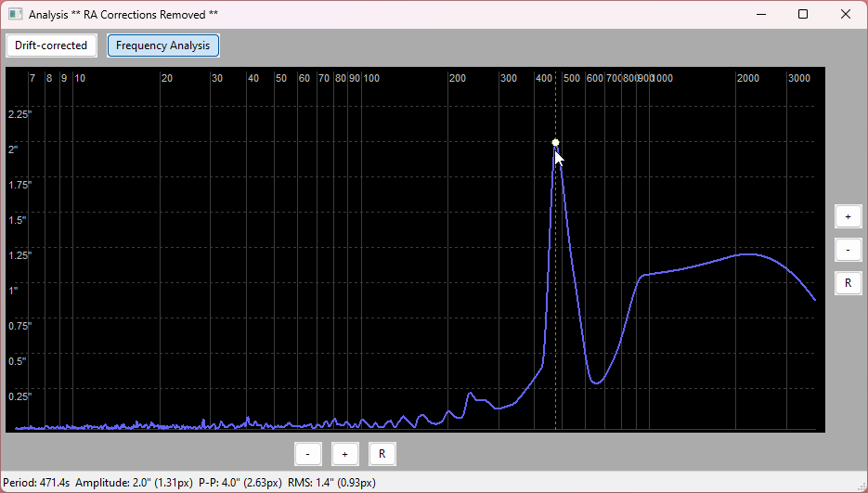Click vertical zoom out minus button at right
The height and width of the screenshot is (493, 868).
pos(849,250)
